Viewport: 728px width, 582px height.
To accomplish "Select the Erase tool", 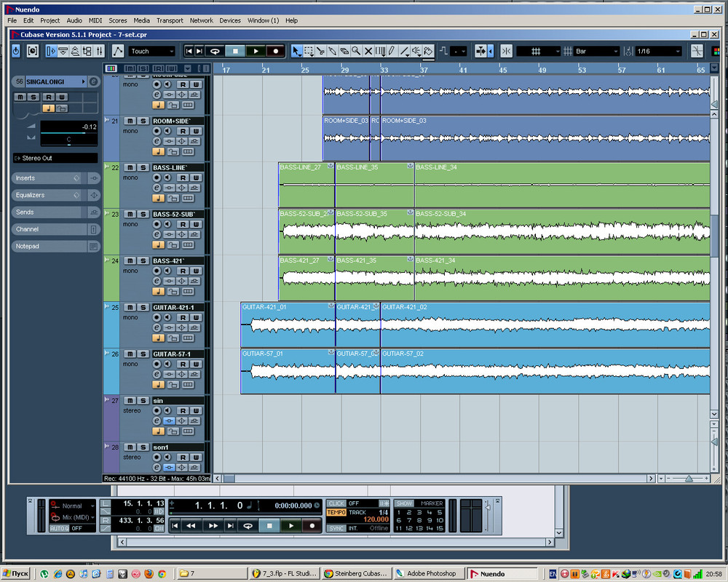I will click(344, 51).
